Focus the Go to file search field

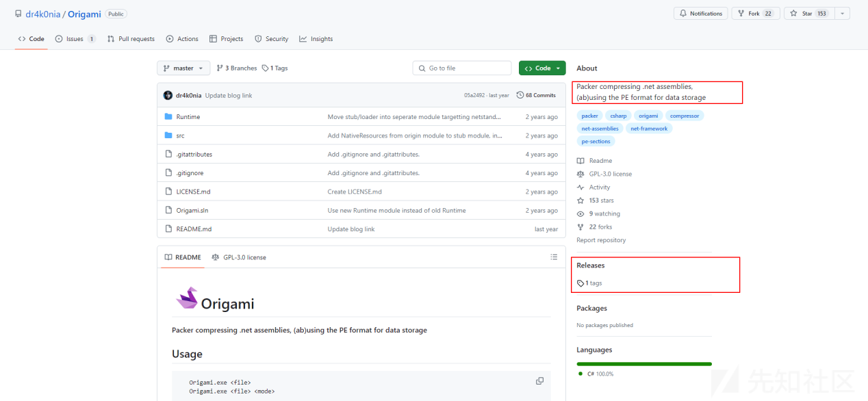pos(462,68)
